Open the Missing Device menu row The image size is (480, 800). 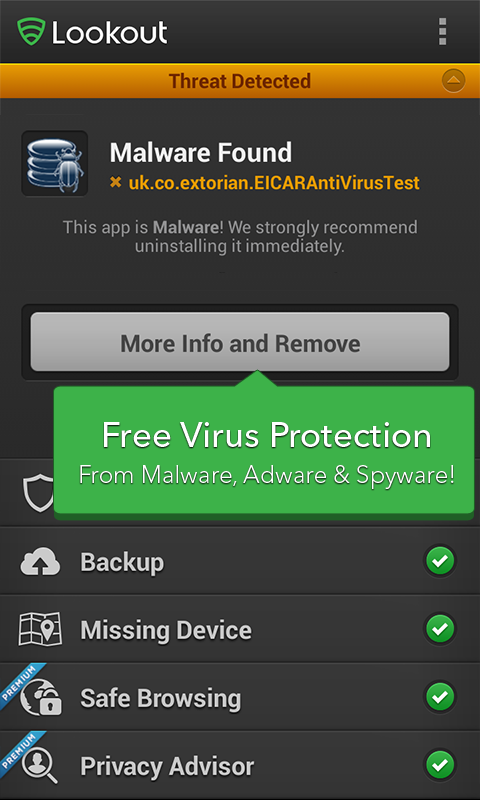pos(240,629)
